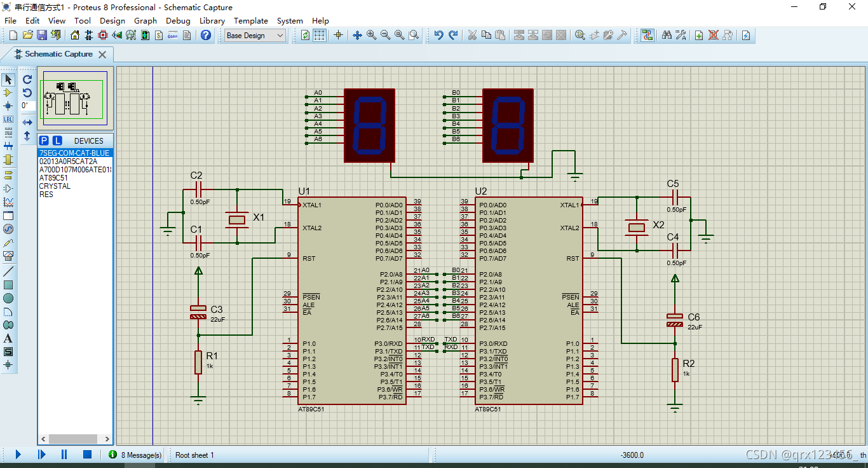868x468 pixels.
Task: Toggle the false origin crosshair button
Action: (338, 36)
